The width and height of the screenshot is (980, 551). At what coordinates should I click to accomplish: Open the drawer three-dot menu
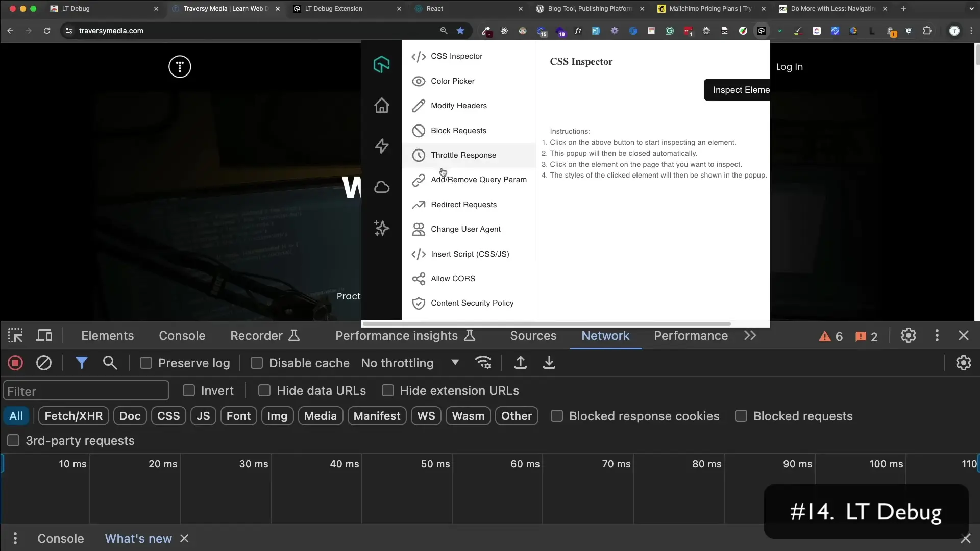pyautogui.click(x=15, y=539)
